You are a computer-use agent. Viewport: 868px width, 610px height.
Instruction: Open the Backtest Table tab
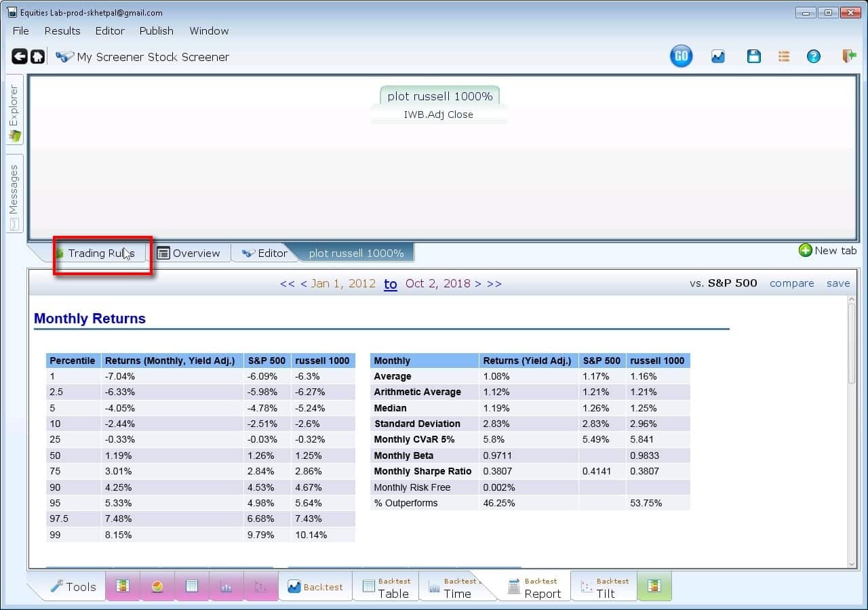click(386, 587)
